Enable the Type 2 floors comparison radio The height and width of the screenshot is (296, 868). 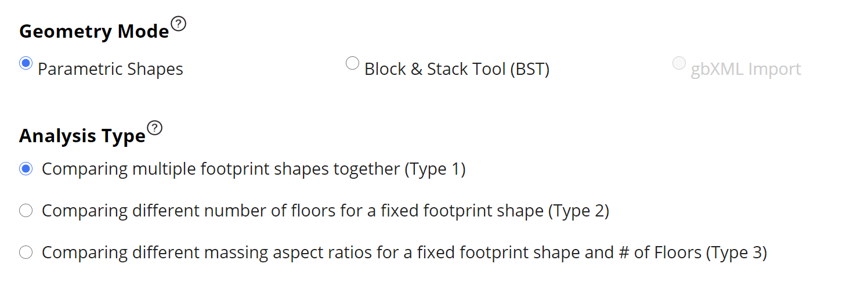coord(26,211)
